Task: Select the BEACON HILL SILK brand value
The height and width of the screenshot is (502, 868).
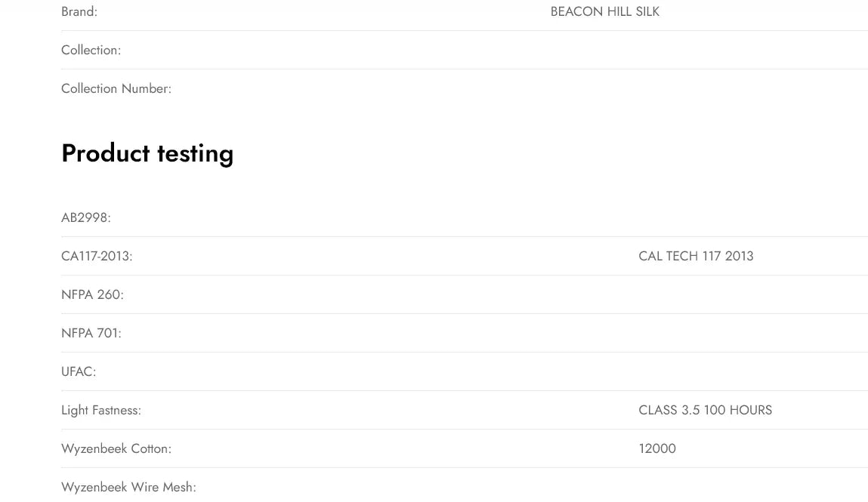Action: pyautogui.click(x=604, y=12)
